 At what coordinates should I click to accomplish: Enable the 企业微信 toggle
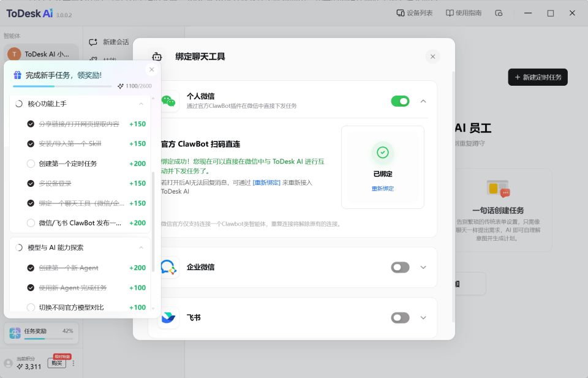[400, 267]
